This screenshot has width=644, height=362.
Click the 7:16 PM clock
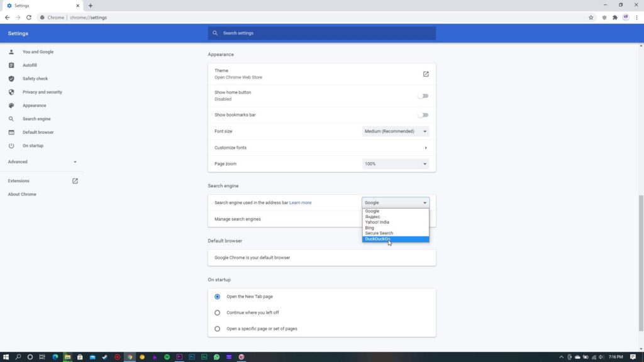(616, 357)
